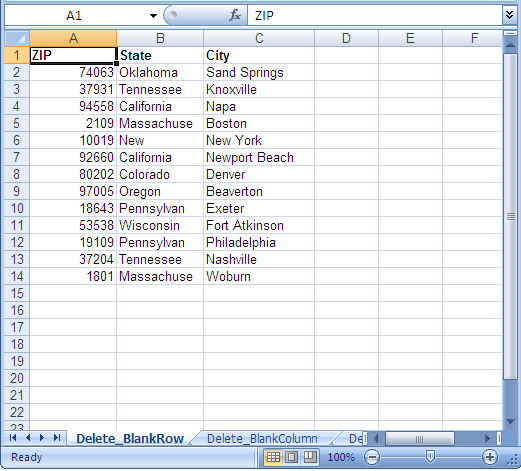Expand the formula bar
Screen dimensions: 521x471
click(509, 15)
